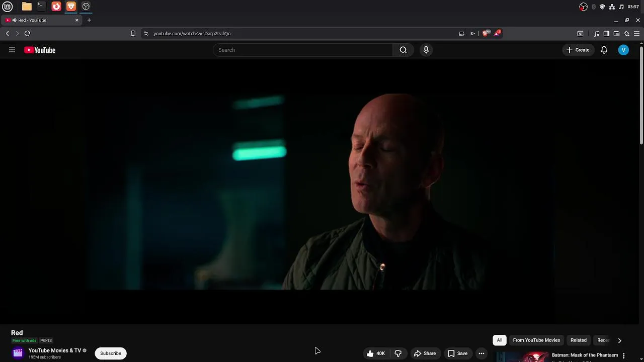Open a new browser tab
644x362 pixels.
(x=89, y=20)
